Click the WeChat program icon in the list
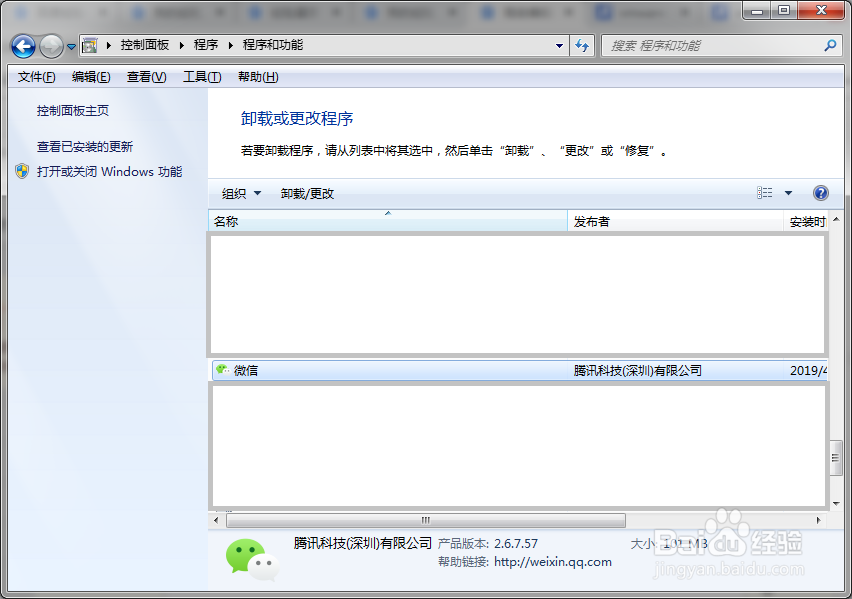The height and width of the screenshot is (599, 852). coord(224,370)
